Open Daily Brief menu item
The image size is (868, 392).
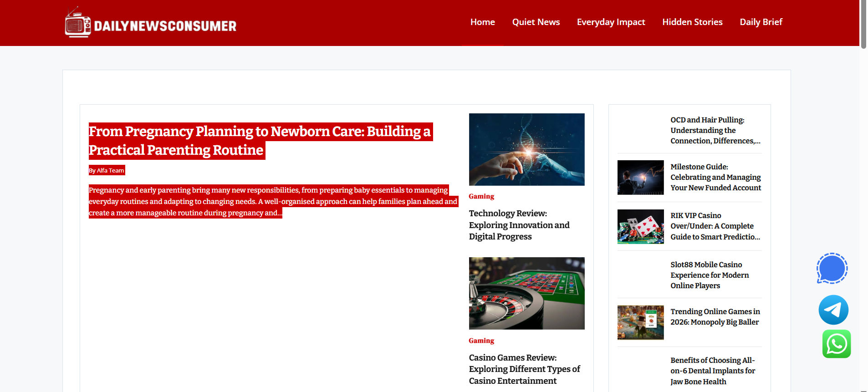761,22
